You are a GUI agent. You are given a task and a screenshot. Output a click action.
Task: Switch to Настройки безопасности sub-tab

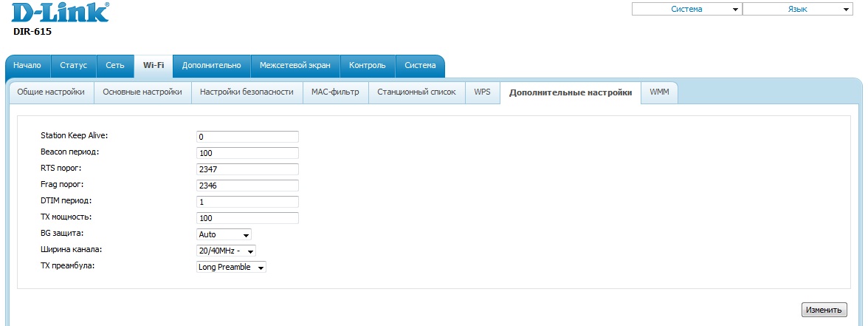coord(247,92)
